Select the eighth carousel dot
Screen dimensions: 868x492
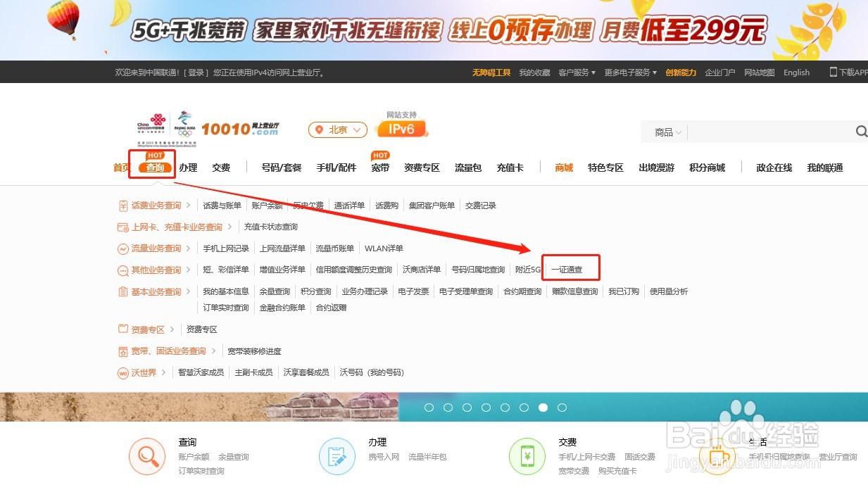[562, 408]
